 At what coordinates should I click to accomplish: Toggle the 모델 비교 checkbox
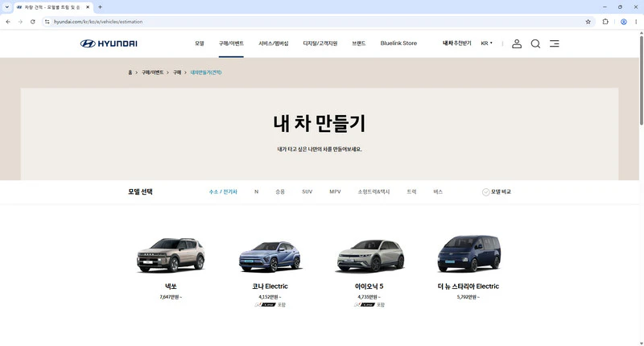[x=485, y=192]
